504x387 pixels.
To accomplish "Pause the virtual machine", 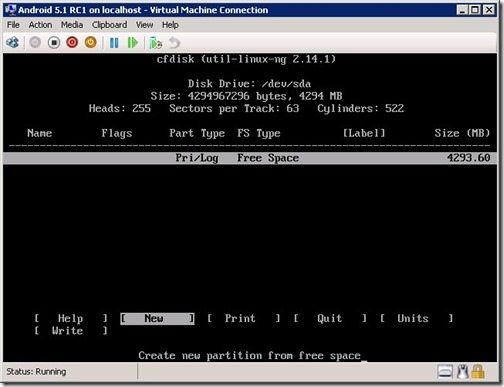I will pos(114,43).
